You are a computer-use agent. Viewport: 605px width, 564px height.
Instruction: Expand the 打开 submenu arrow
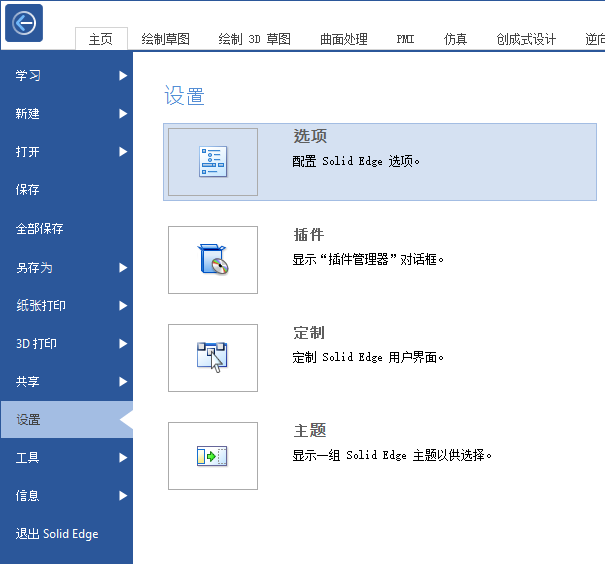pyautogui.click(x=123, y=152)
